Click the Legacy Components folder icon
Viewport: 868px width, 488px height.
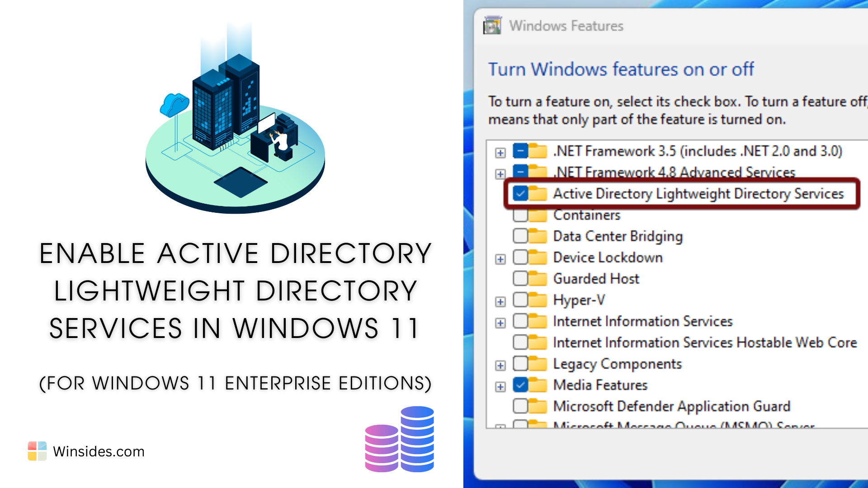click(538, 364)
